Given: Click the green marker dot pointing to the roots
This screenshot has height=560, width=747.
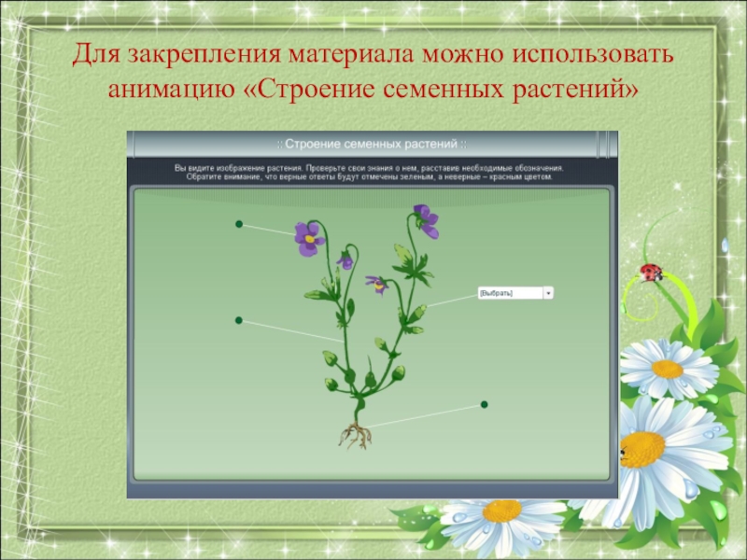Looking at the screenshot, I should [484, 404].
